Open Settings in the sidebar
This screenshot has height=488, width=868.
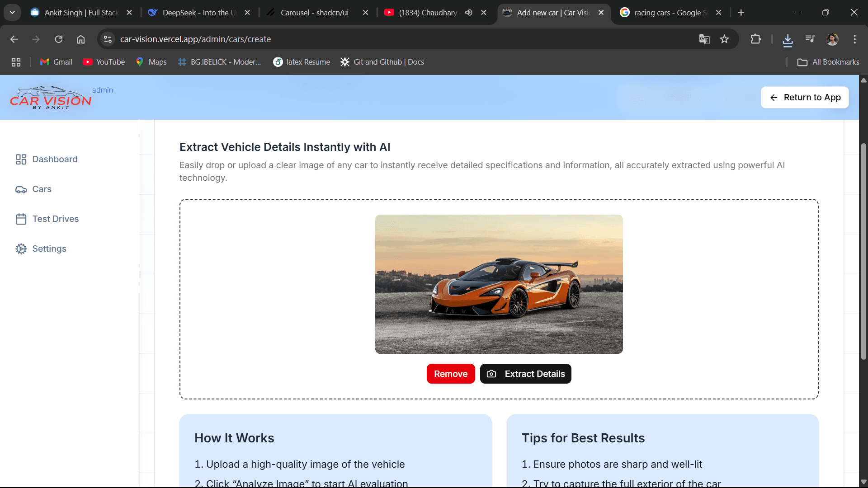coord(41,249)
